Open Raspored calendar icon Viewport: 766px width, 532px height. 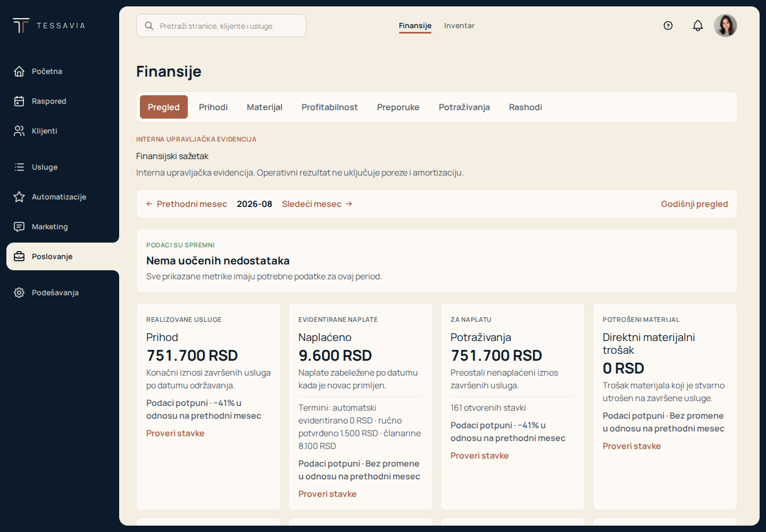[x=19, y=101]
